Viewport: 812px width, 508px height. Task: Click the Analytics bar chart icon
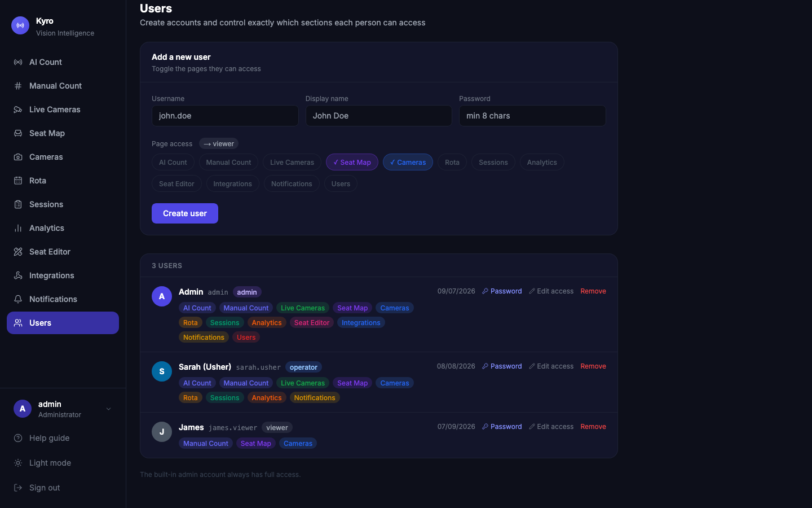18,228
